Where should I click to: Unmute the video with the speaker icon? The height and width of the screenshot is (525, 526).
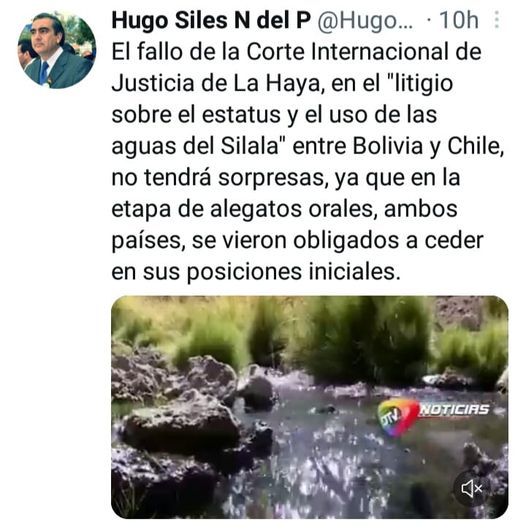coord(472,488)
